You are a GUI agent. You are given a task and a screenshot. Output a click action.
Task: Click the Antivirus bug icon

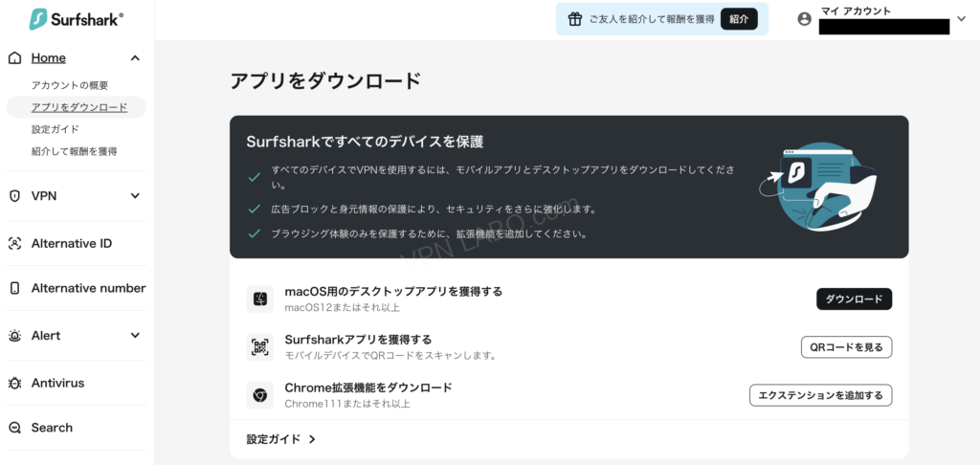point(14,383)
